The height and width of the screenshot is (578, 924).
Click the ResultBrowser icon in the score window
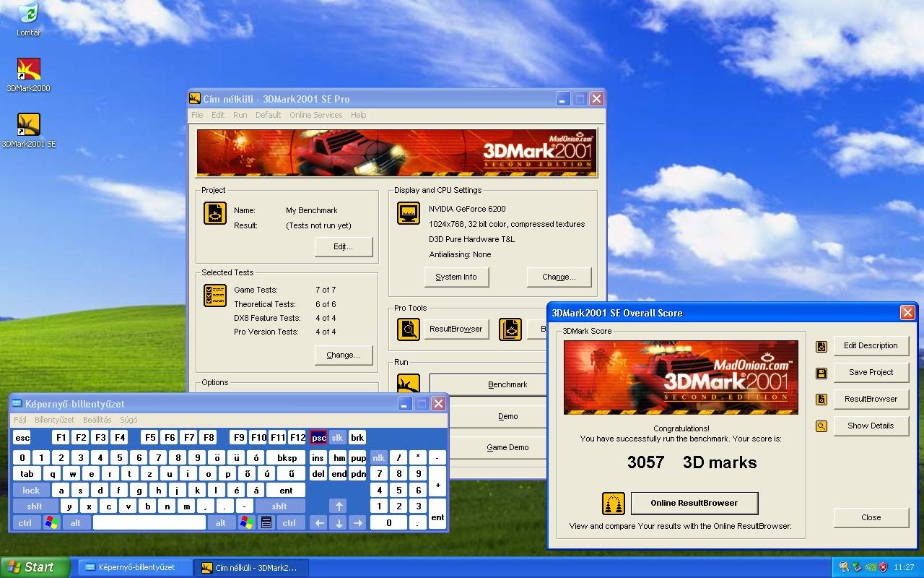coord(821,400)
